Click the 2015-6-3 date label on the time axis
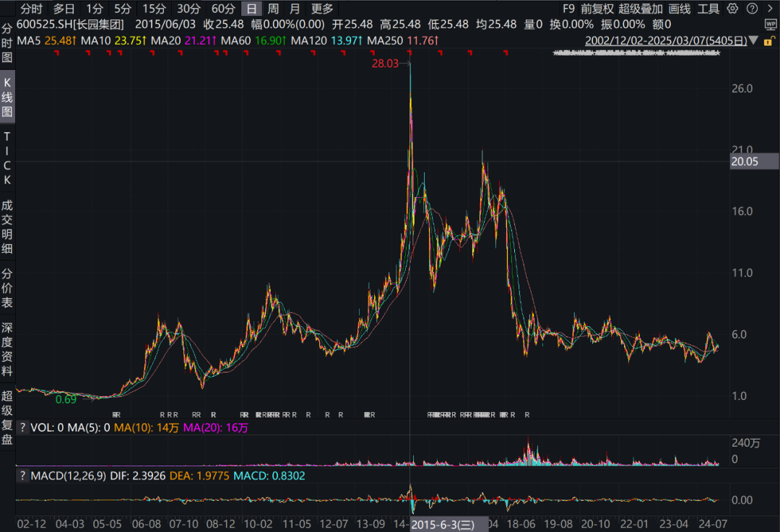The width and height of the screenshot is (780, 532). 443,525
